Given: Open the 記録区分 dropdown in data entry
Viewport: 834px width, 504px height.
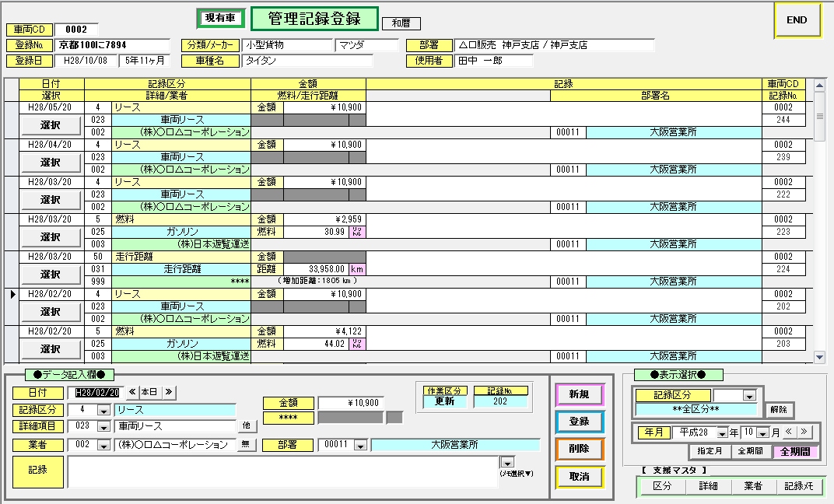Looking at the screenshot, I should [x=103, y=411].
